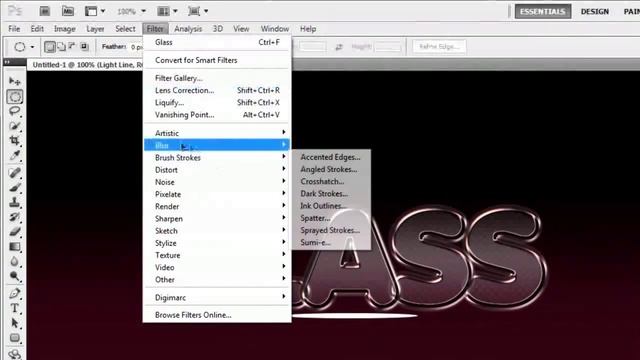Click the Feather input field
640x360 pixels.
pyautogui.click(x=137, y=47)
